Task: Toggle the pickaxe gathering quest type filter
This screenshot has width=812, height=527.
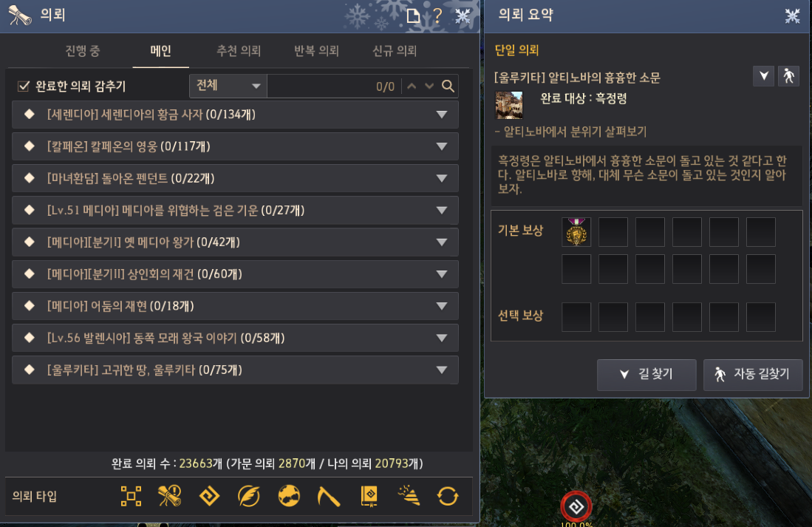Action: coord(328,496)
